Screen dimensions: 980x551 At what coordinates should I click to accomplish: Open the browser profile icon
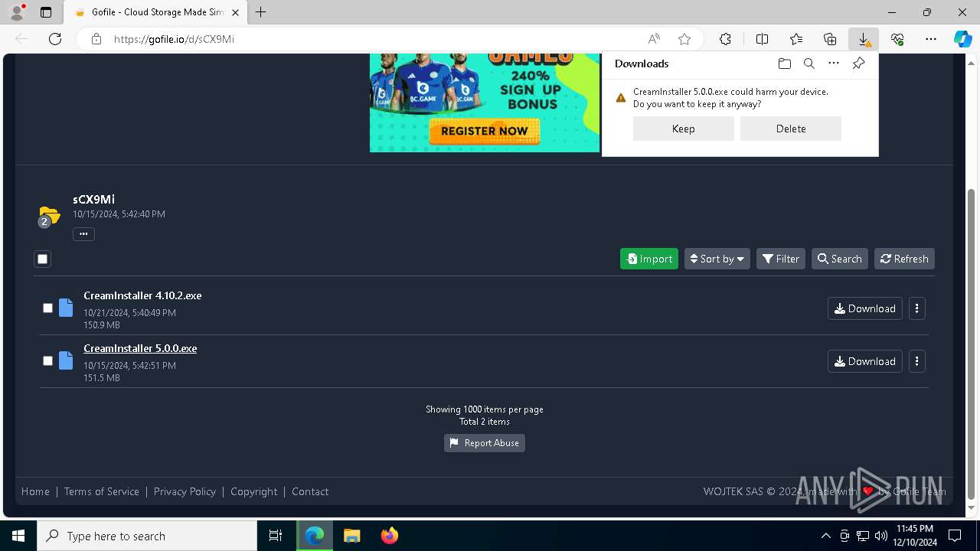click(17, 12)
